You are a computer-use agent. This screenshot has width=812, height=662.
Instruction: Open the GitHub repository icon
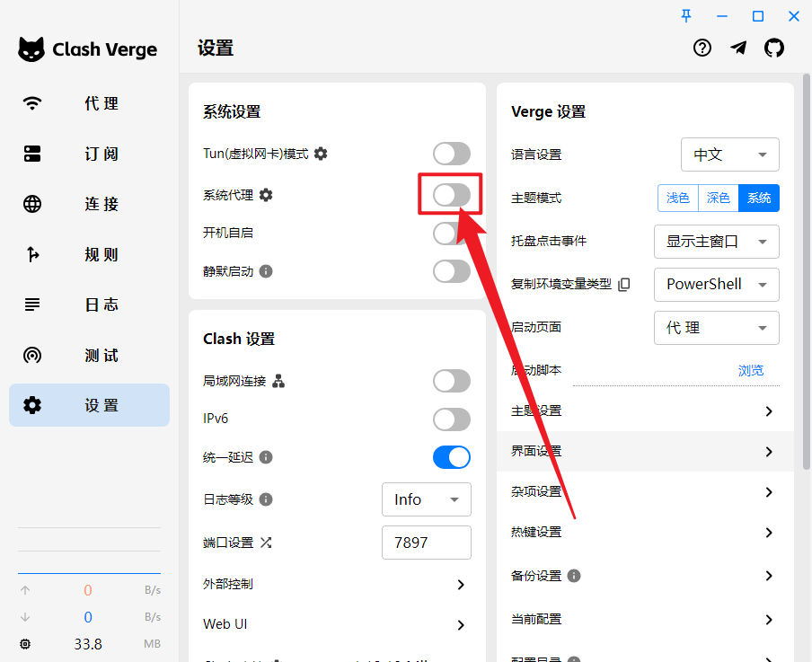click(x=774, y=49)
